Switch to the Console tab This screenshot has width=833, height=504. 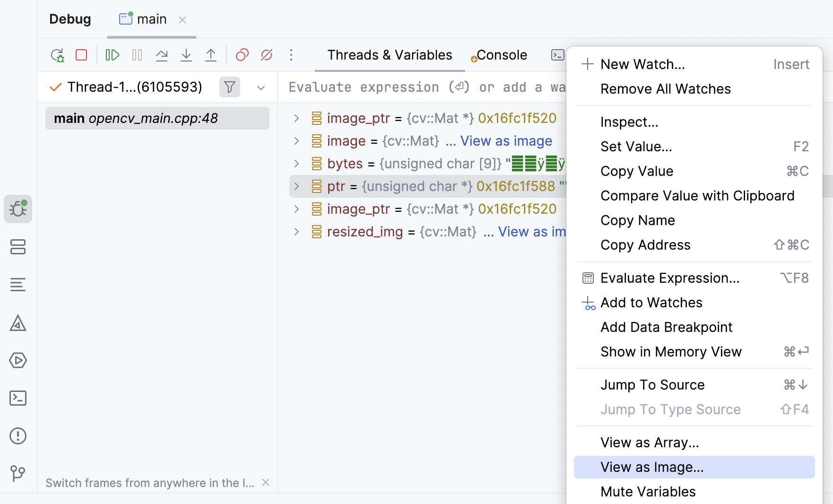(501, 55)
